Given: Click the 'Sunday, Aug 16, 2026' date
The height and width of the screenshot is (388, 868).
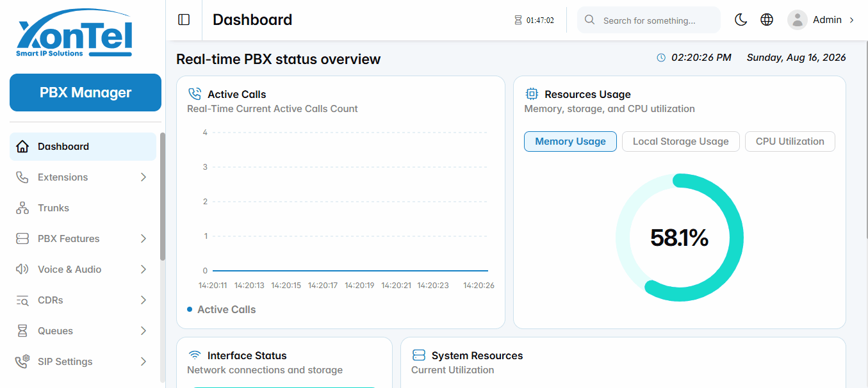Looking at the screenshot, I should [x=796, y=58].
